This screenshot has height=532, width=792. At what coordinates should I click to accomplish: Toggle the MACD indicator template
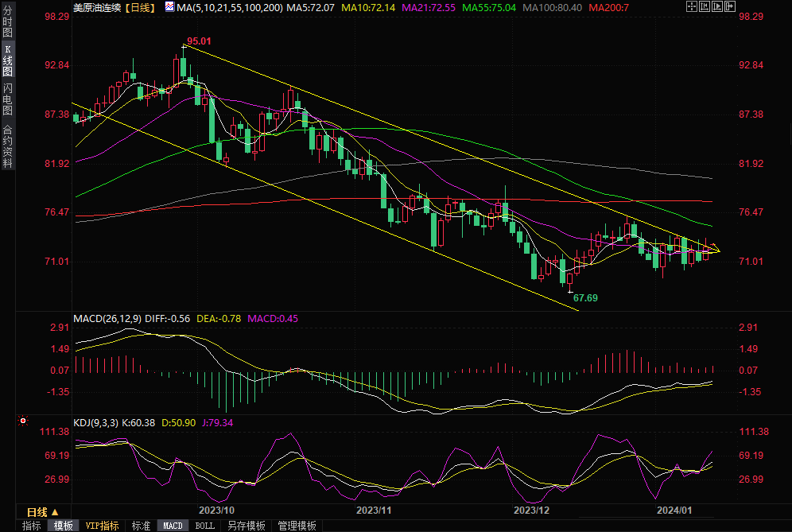tap(173, 526)
